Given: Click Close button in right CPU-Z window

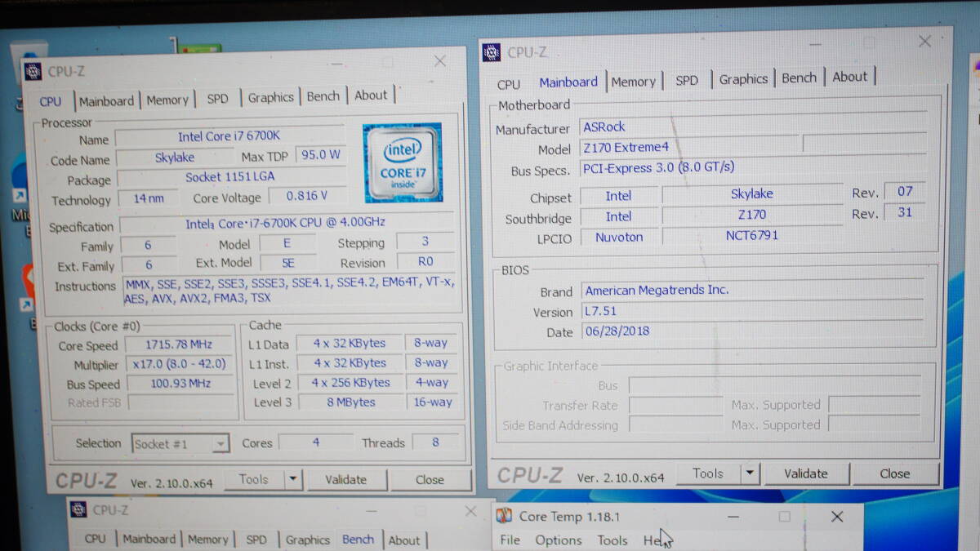Looking at the screenshot, I should pos(894,473).
